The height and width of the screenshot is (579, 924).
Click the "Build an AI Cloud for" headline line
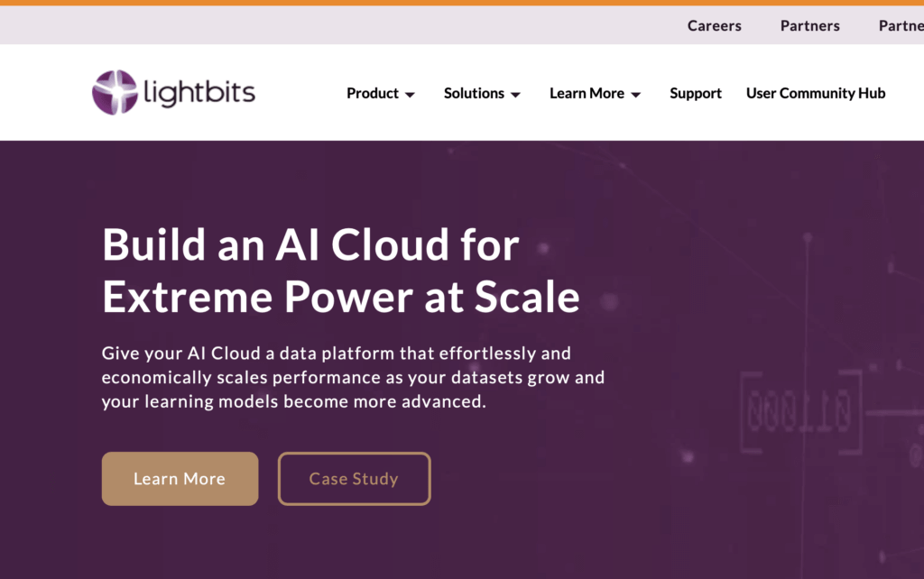click(x=310, y=245)
